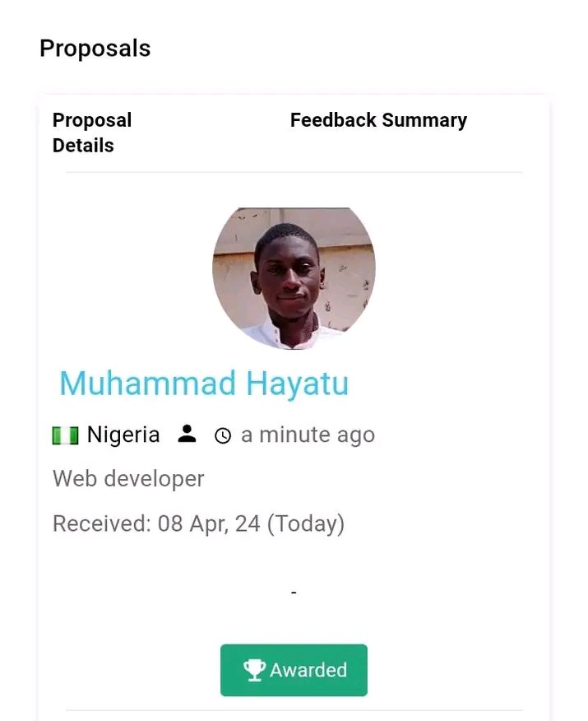The image size is (588, 721).
Task: Click the Web developer job title
Action: (128, 478)
